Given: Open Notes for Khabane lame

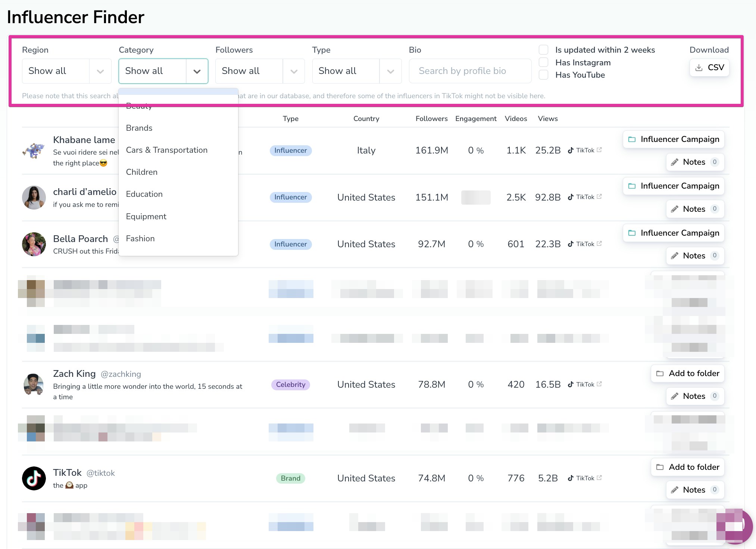Looking at the screenshot, I should point(695,162).
